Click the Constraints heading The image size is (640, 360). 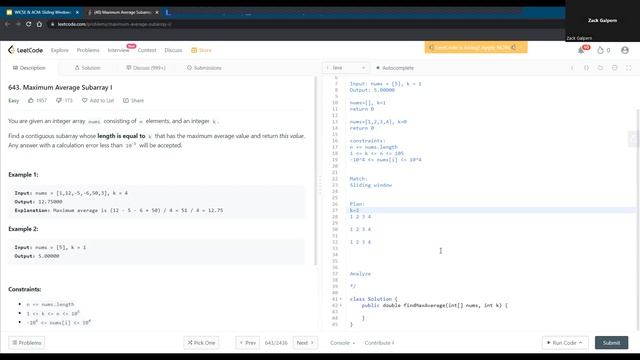[24, 289]
